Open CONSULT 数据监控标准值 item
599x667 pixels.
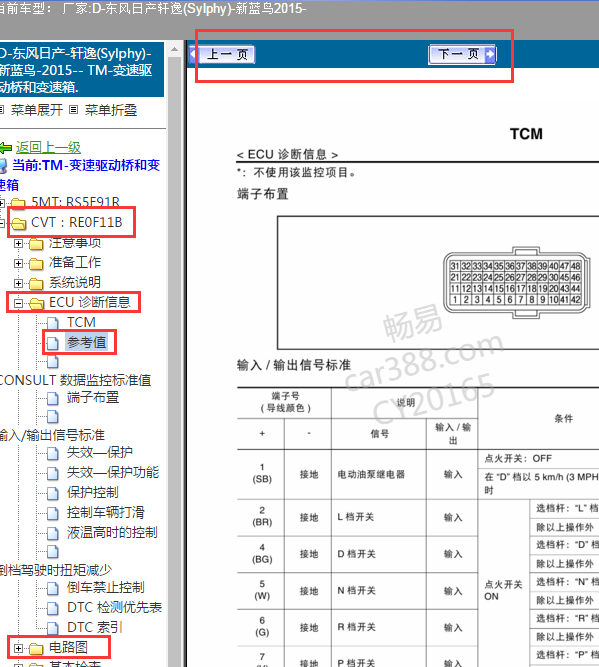75,380
